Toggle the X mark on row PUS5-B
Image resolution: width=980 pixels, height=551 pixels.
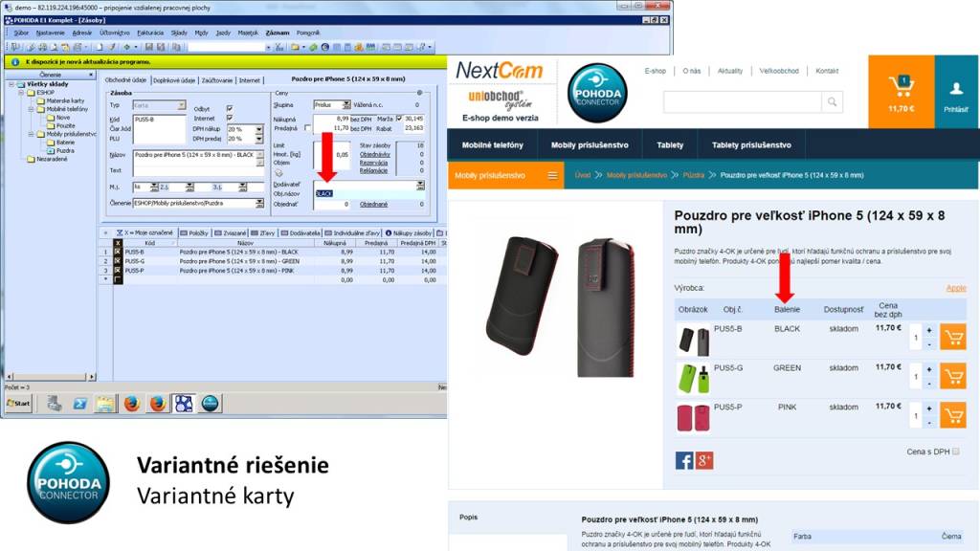click(118, 252)
